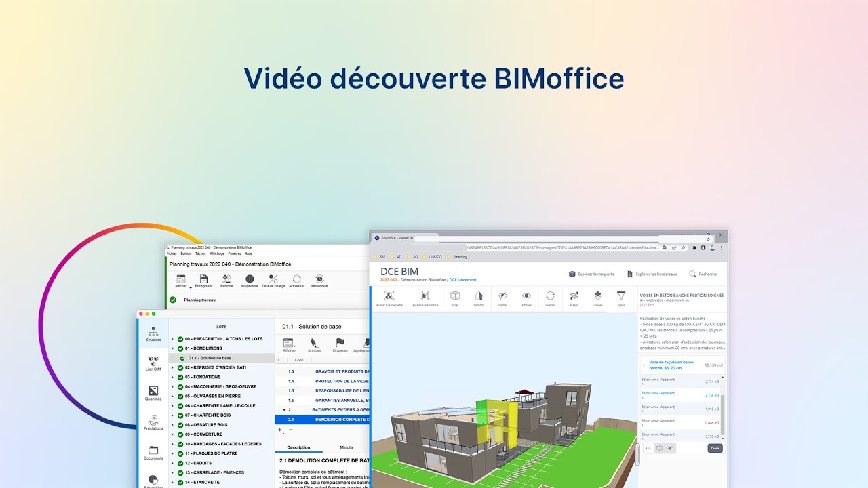Open LINKIOO bookmark folder
868x488 pixels.
[431, 257]
